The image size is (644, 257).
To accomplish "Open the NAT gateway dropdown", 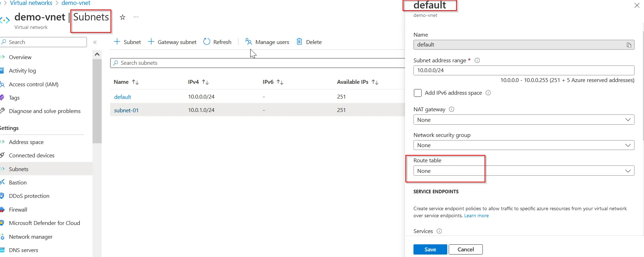I will click(524, 120).
